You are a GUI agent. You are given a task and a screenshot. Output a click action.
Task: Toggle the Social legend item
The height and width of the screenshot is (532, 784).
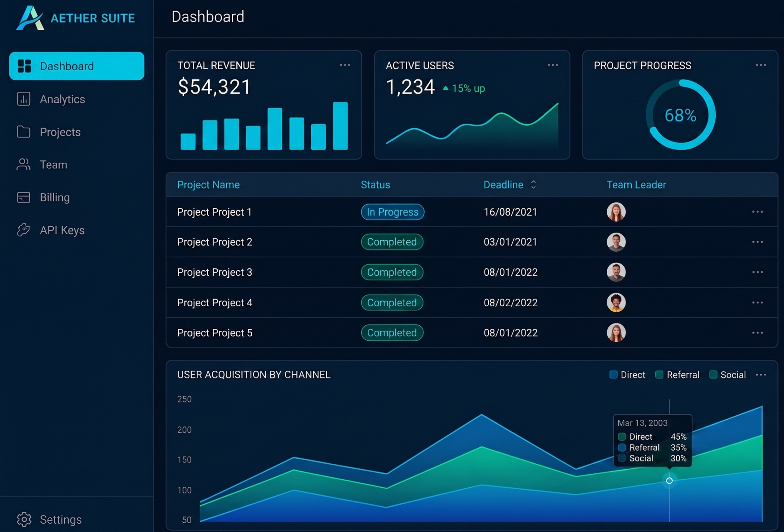pos(727,375)
